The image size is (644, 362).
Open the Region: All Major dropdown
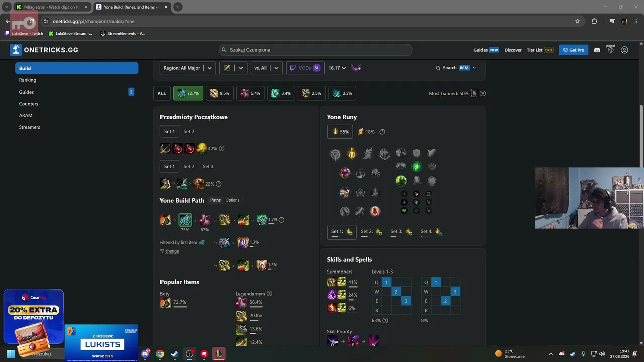[x=188, y=68]
